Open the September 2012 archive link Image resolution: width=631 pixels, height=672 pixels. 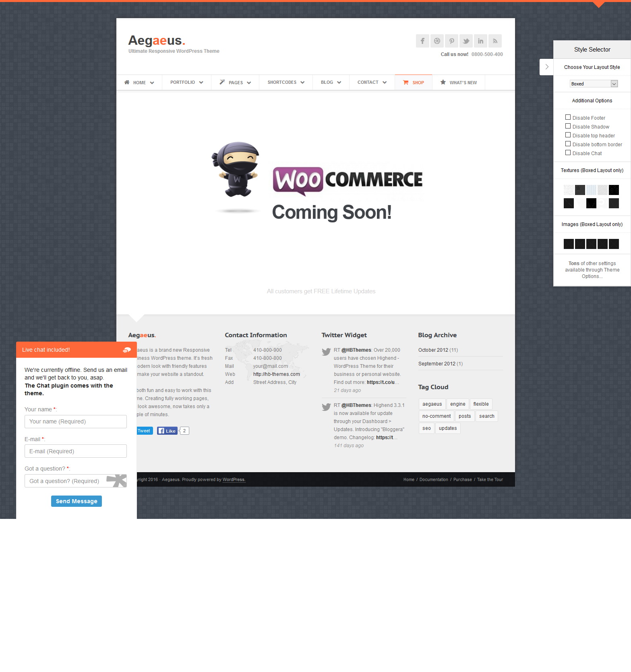click(x=437, y=364)
